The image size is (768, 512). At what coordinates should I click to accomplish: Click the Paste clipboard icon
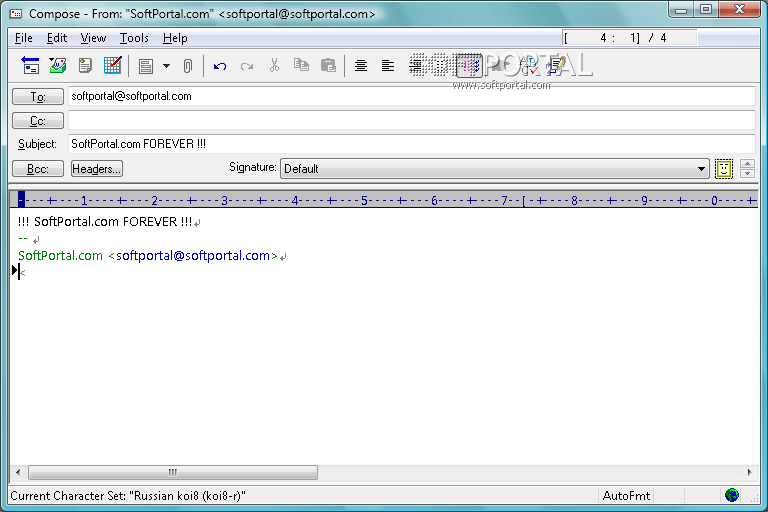(328, 66)
